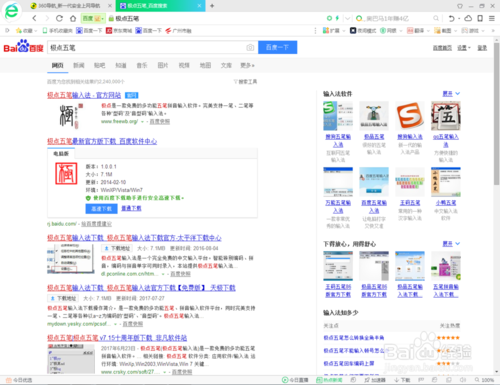This screenshot has height=385, width=500.
Task: Click the magnifier icon in the browser search box
Action: (436, 18)
